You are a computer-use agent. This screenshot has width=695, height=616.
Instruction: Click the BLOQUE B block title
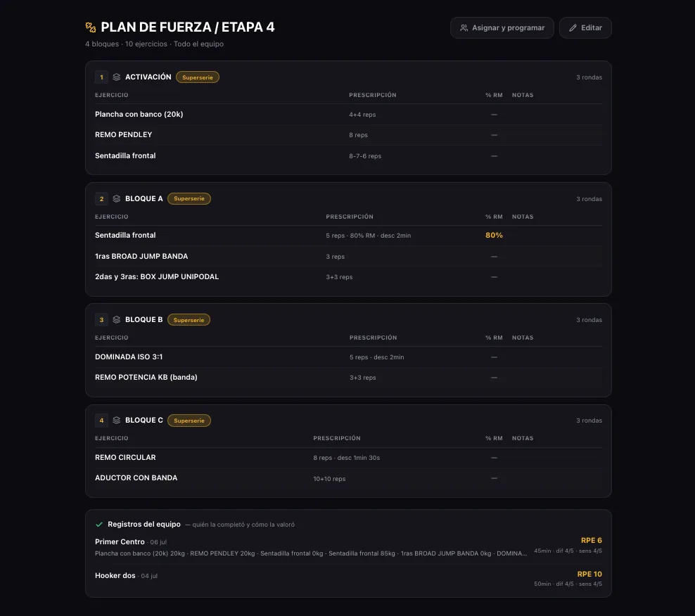(x=144, y=319)
